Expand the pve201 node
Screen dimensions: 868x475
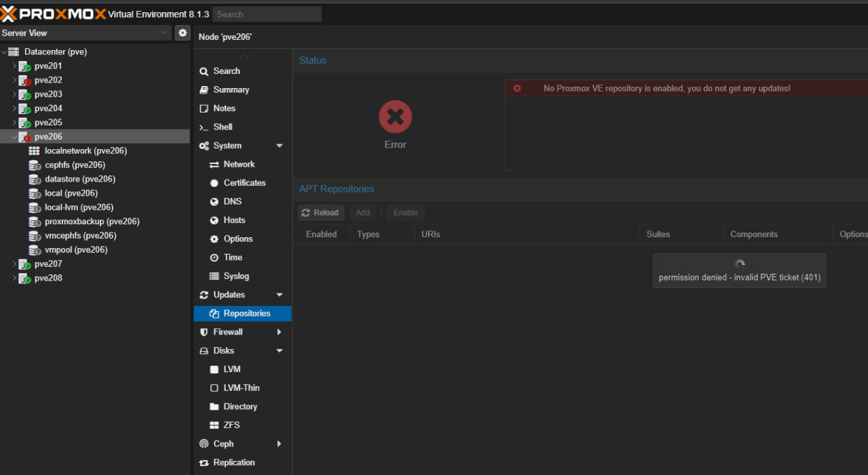(x=14, y=66)
